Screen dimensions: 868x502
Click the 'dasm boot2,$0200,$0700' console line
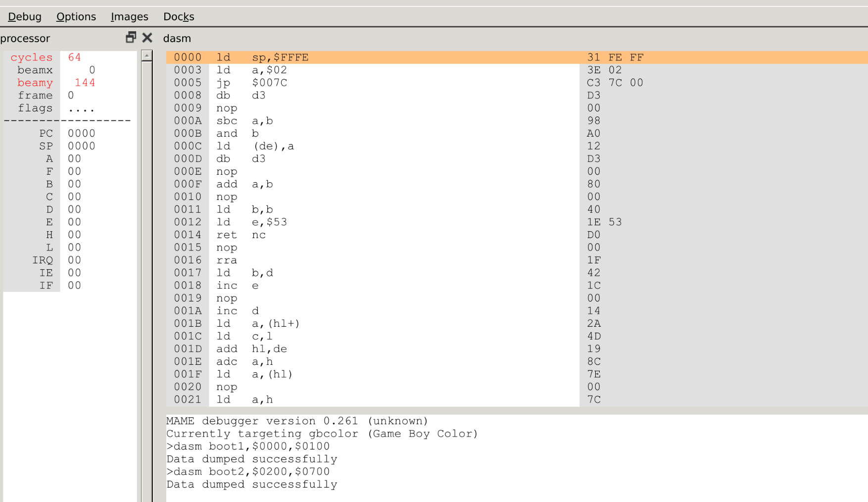coord(248,472)
